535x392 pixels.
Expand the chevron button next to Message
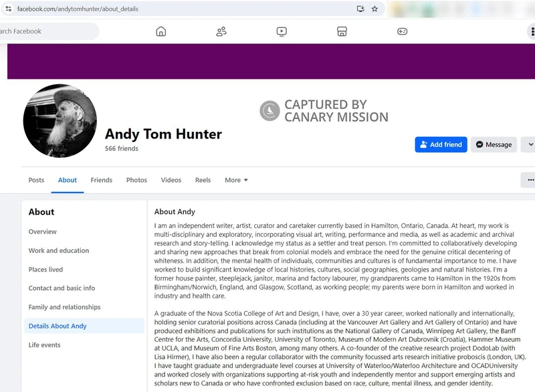528,144
